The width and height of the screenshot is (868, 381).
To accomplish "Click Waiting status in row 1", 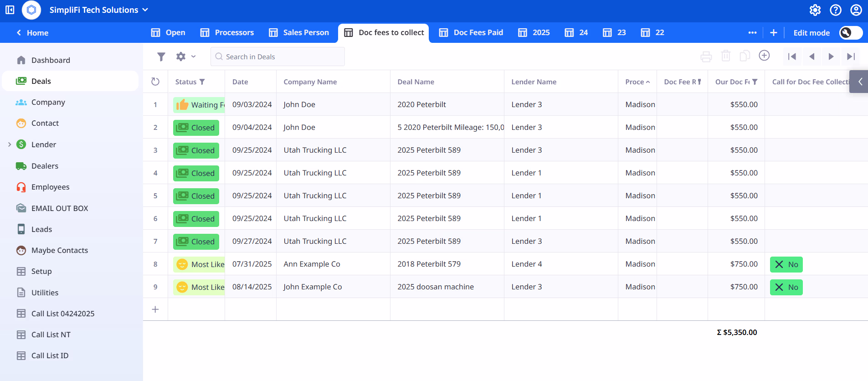I will coord(199,105).
